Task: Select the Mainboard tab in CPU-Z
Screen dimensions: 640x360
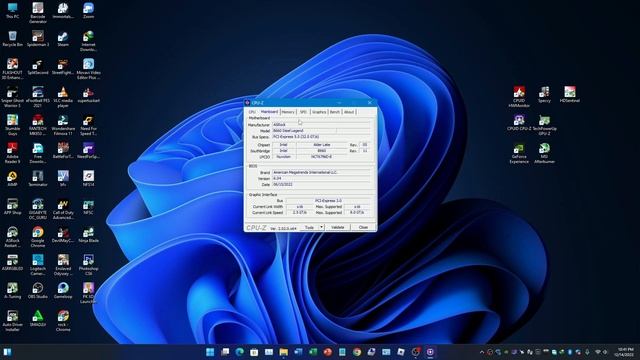Action: (269, 112)
